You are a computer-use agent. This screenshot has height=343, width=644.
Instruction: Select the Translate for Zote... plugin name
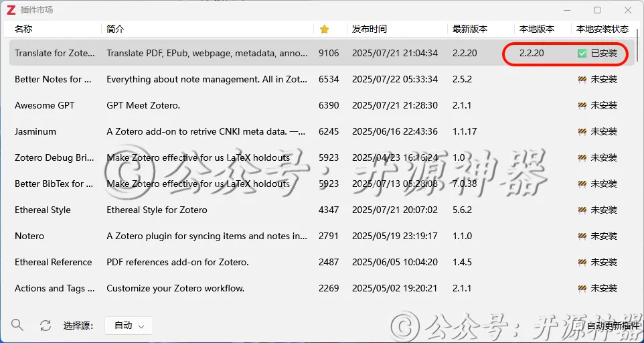coord(55,53)
